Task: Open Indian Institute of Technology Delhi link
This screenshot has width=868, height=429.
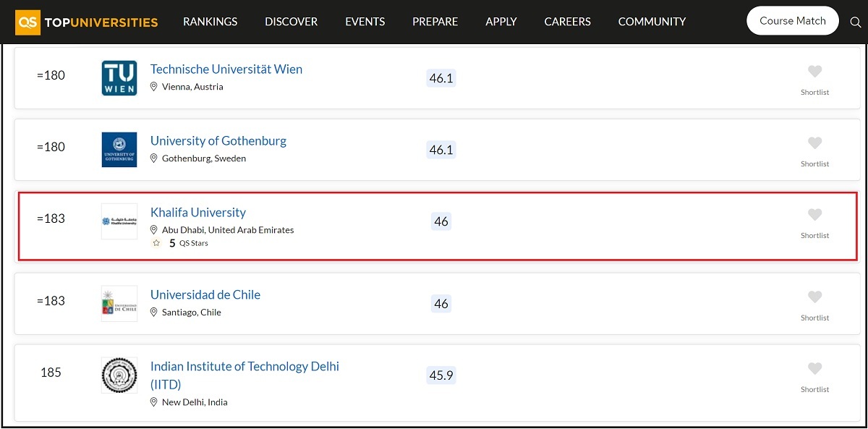Action: pos(244,367)
